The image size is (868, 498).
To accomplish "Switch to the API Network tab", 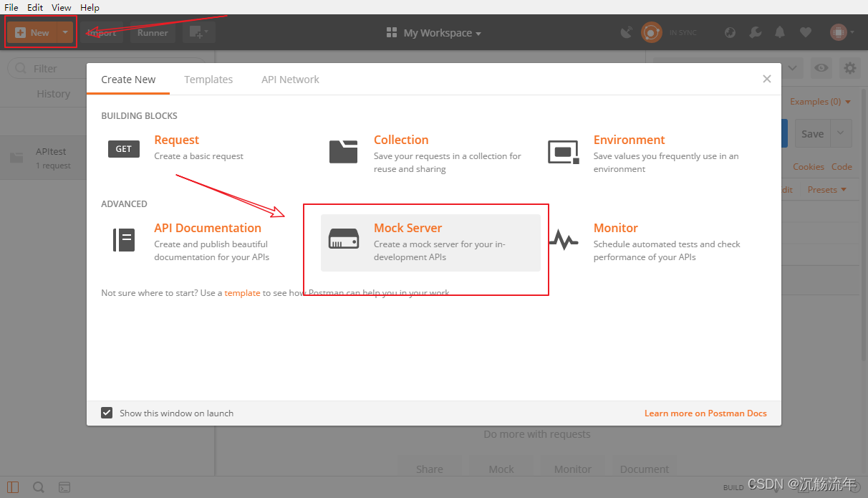I will click(x=290, y=80).
